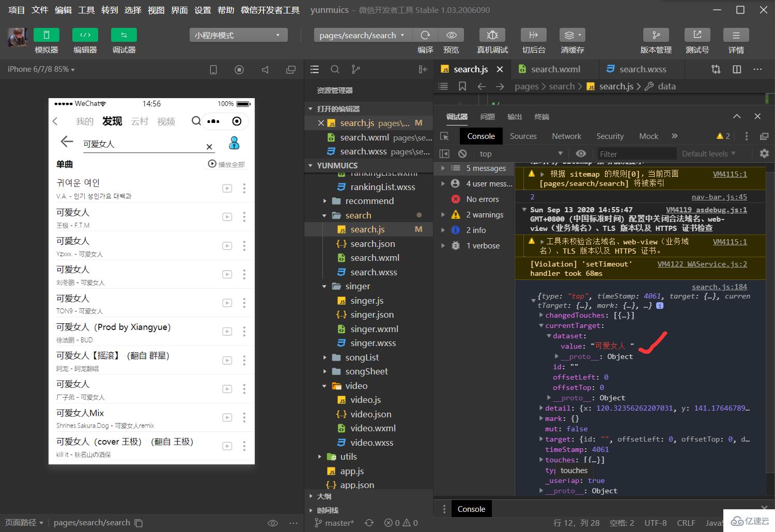
Task: Toggle the 模拟器 simulator panel button
Action: pyautogui.click(x=47, y=35)
